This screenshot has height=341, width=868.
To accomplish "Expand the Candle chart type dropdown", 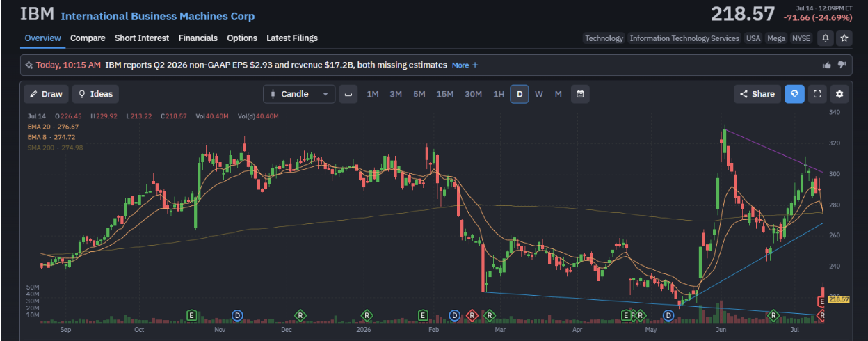I will click(x=299, y=94).
